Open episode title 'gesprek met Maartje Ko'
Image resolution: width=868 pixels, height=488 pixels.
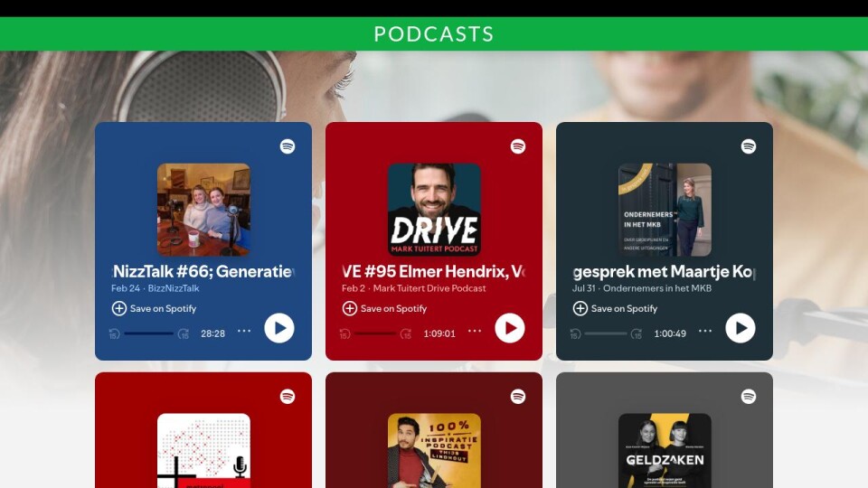(x=664, y=272)
